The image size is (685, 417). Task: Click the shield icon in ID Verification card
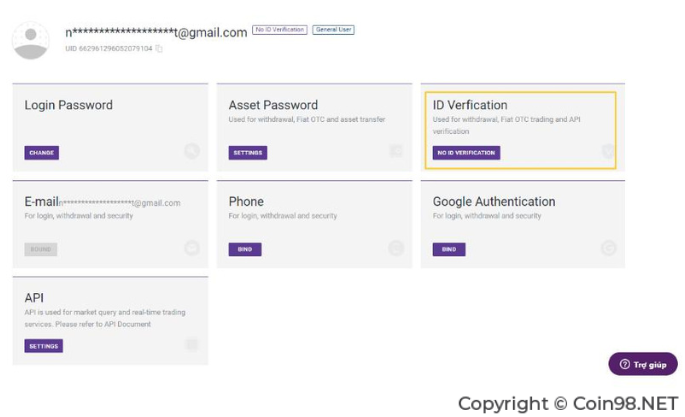tap(608, 151)
